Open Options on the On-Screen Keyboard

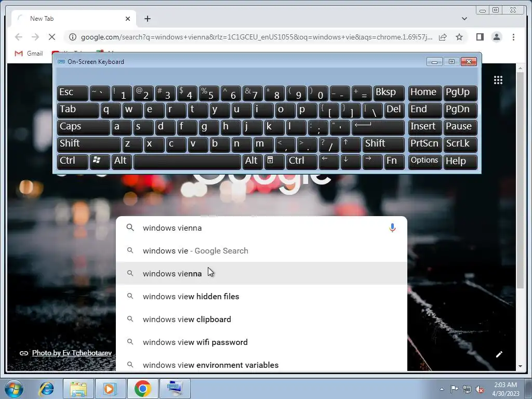(x=425, y=162)
